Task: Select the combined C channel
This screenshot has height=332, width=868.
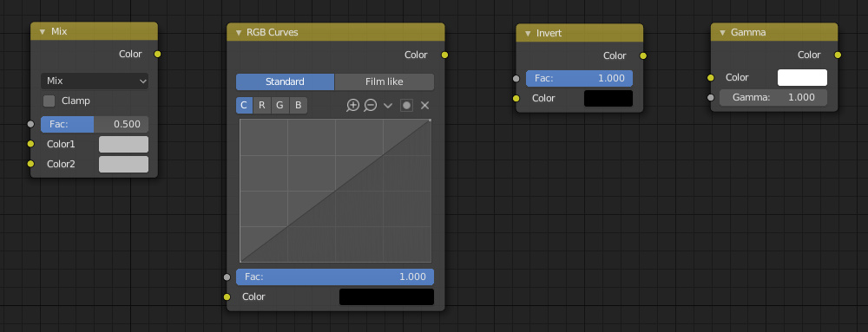Action: [x=244, y=105]
